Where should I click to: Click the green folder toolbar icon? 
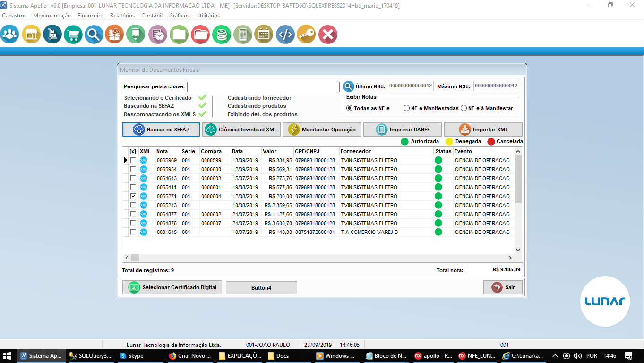coord(179,35)
